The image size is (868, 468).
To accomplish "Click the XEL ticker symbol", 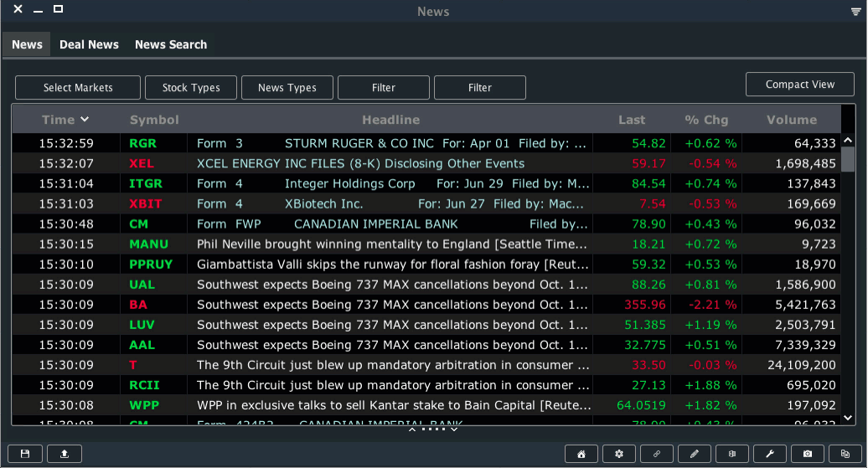I will tap(142, 163).
